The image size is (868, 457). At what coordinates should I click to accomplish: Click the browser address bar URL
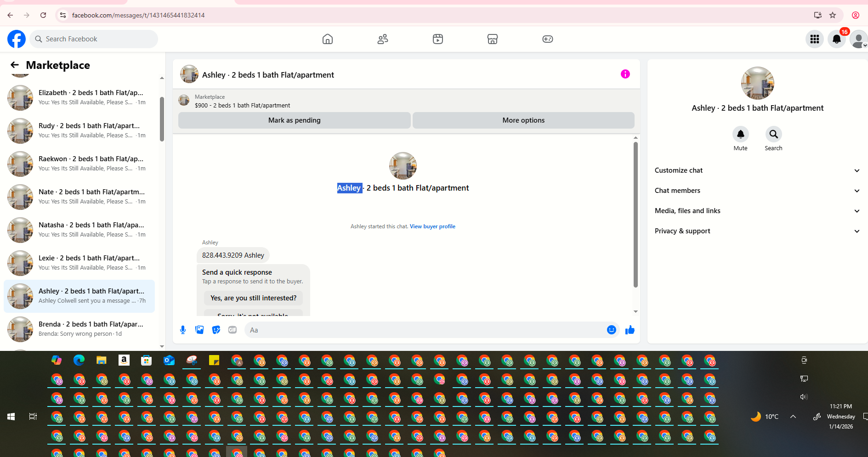[138, 15]
